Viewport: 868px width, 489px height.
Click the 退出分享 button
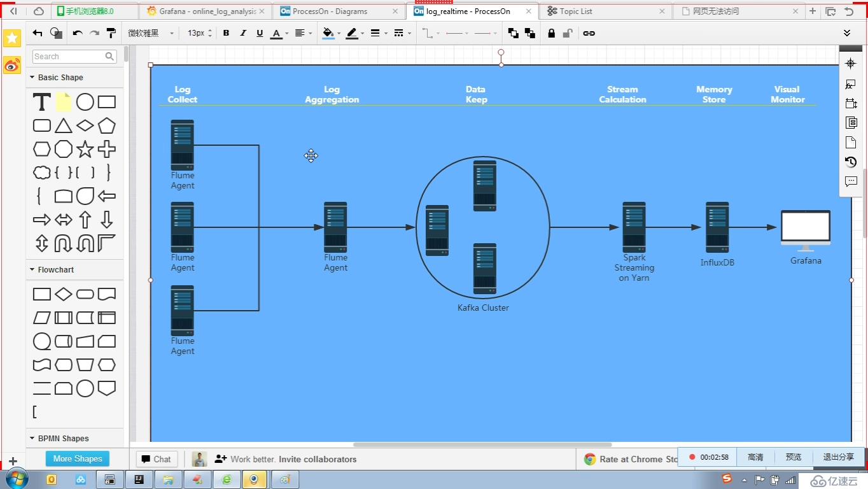tap(838, 457)
